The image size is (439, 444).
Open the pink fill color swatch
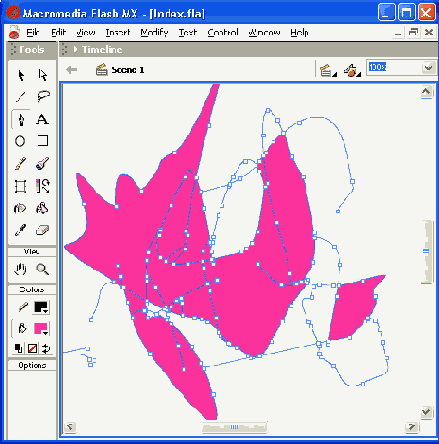41,328
